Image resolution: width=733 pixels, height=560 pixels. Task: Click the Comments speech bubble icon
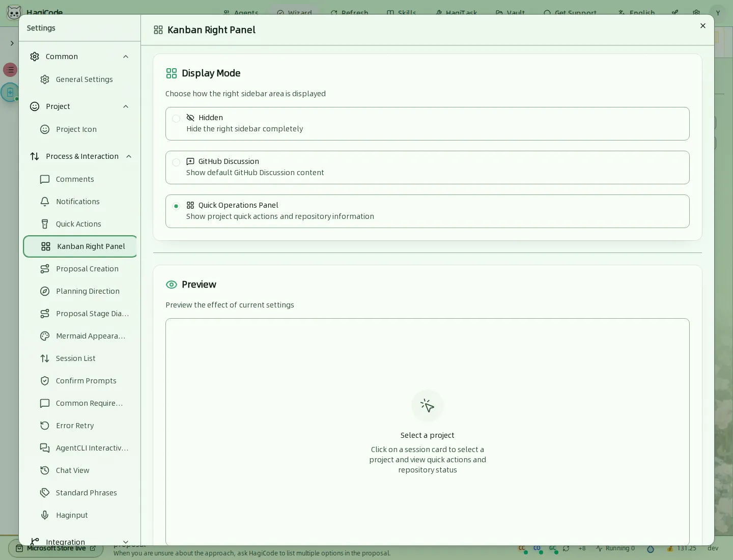45,179
